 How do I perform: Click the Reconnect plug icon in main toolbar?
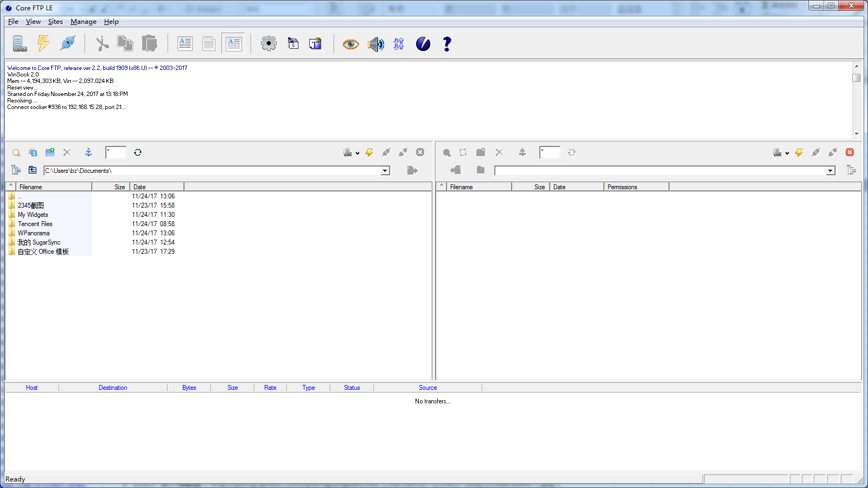(68, 43)
